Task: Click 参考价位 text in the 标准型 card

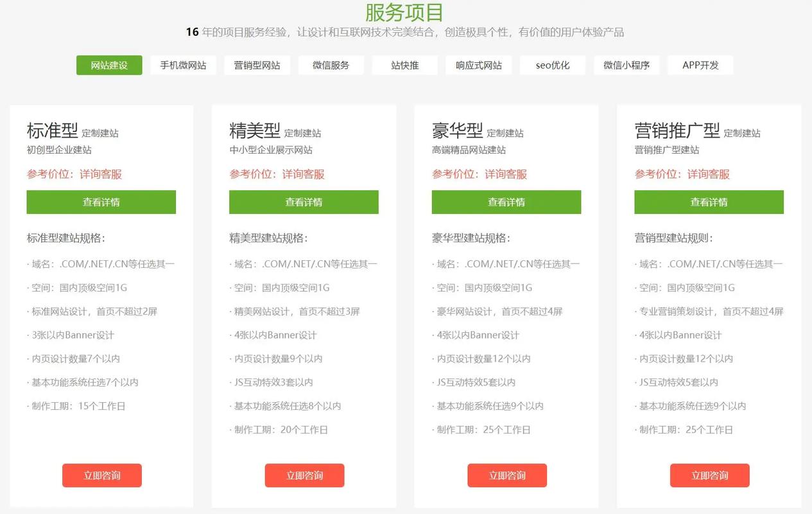Action: (x=74, y=174)
